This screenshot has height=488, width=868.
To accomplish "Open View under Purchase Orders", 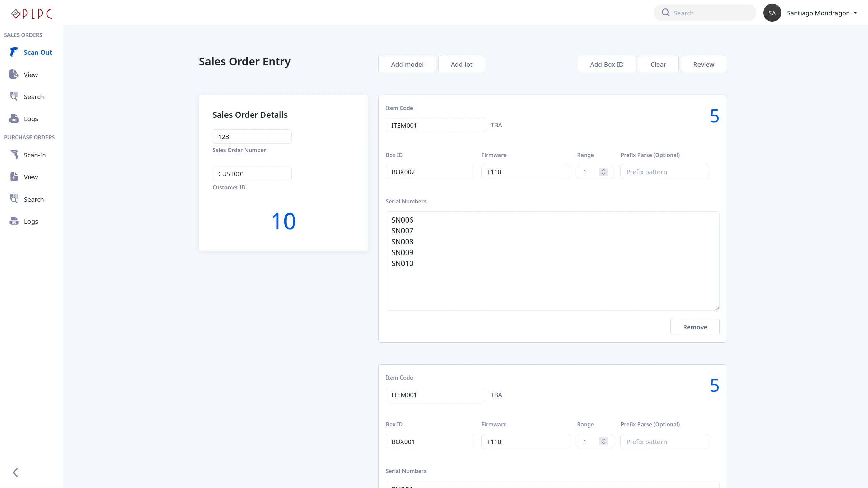I will pos(31,177).
